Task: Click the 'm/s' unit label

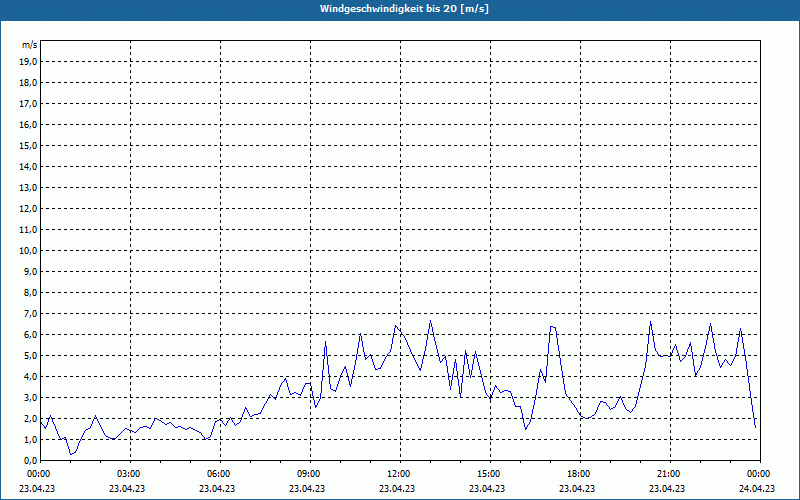Action: (x=30, y=45)
